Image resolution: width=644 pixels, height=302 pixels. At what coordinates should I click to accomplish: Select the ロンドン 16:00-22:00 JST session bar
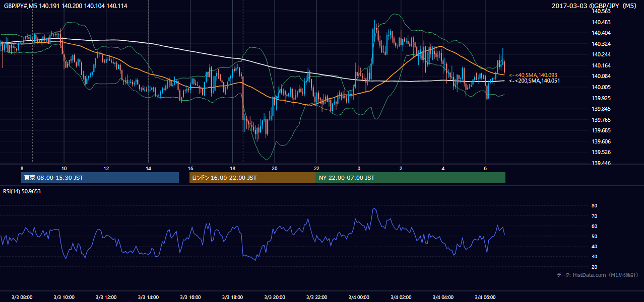point(252,178)
